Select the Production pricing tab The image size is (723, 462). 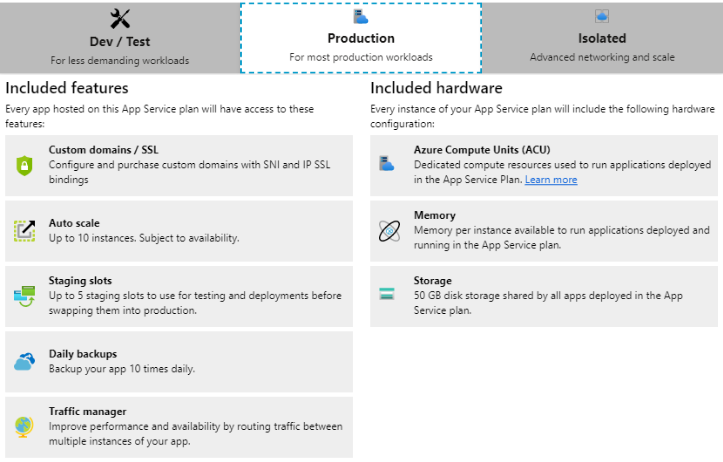(361, 38)
